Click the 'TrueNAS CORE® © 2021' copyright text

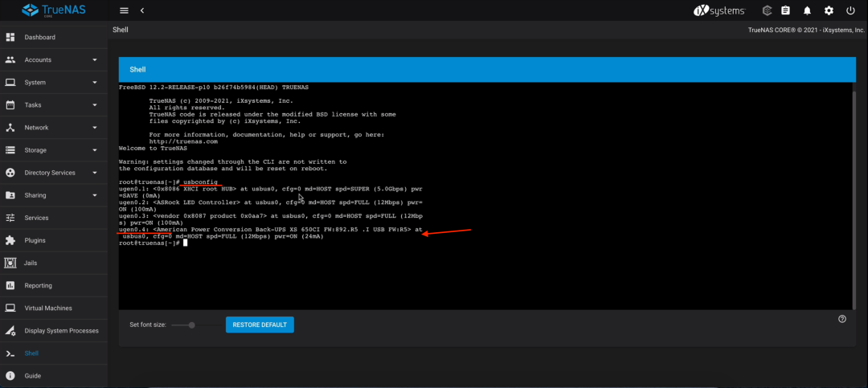[x=806, y=30]
